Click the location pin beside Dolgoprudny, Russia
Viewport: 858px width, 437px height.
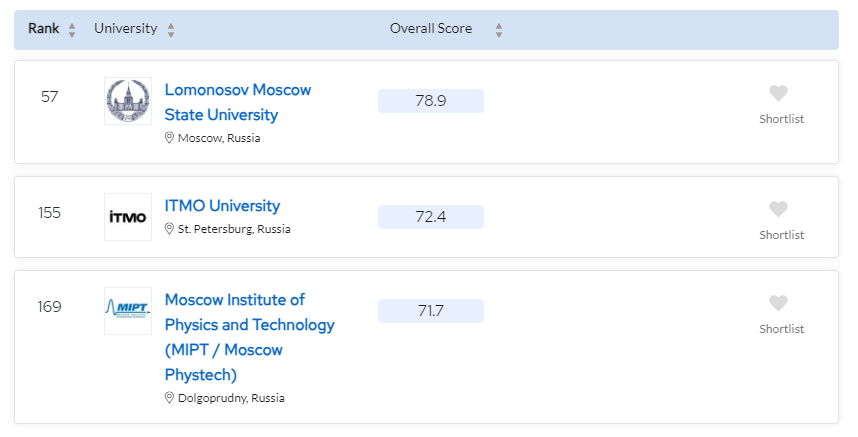(x=170, y=398)
